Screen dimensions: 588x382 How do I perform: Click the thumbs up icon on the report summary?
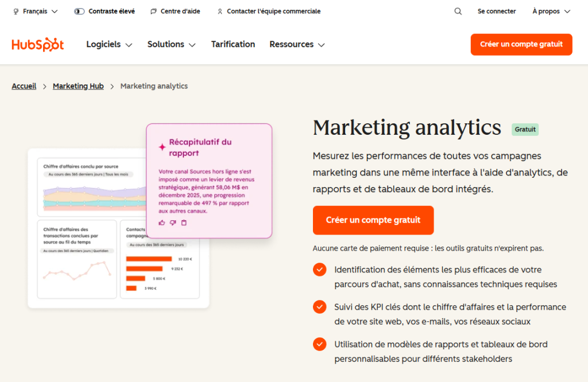pyautogui.click(x=161, y=223)
